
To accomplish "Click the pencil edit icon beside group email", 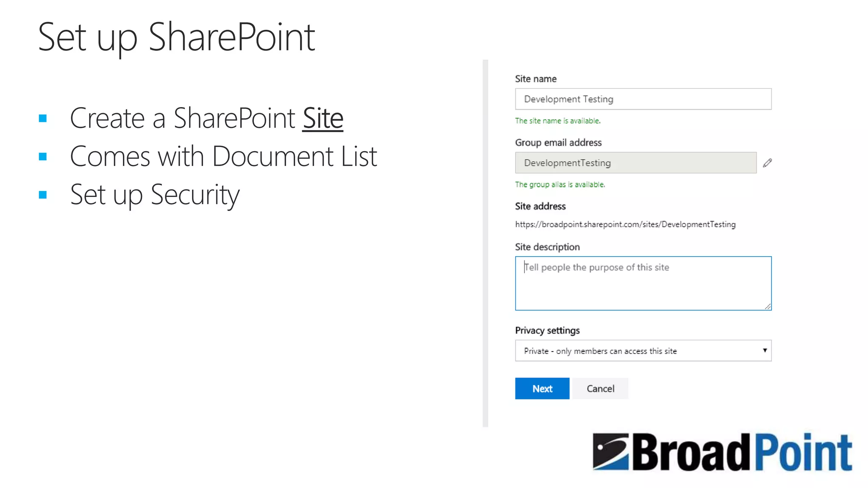I will [767, 163].
